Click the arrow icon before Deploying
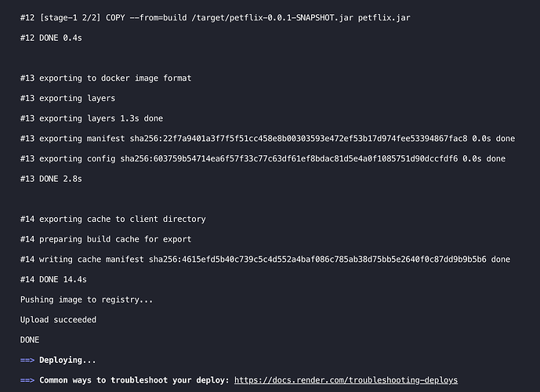 click(27, 361)
